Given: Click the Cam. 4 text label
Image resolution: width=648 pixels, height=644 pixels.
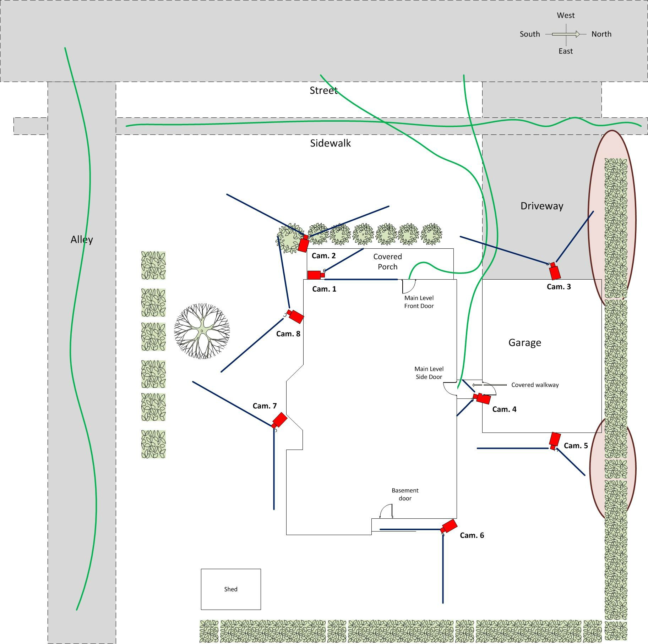Looking at the screenshot, I should 504,409.
